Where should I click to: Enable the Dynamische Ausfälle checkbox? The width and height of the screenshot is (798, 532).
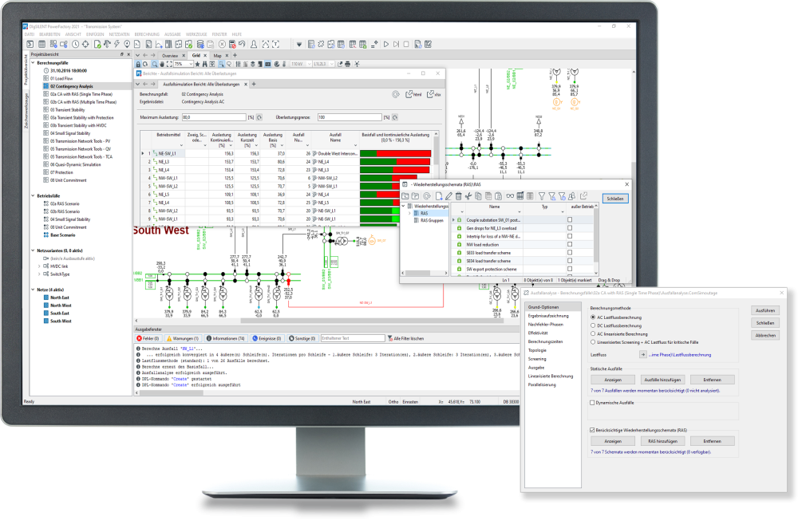pyautogui.click(x=592, y=402)
